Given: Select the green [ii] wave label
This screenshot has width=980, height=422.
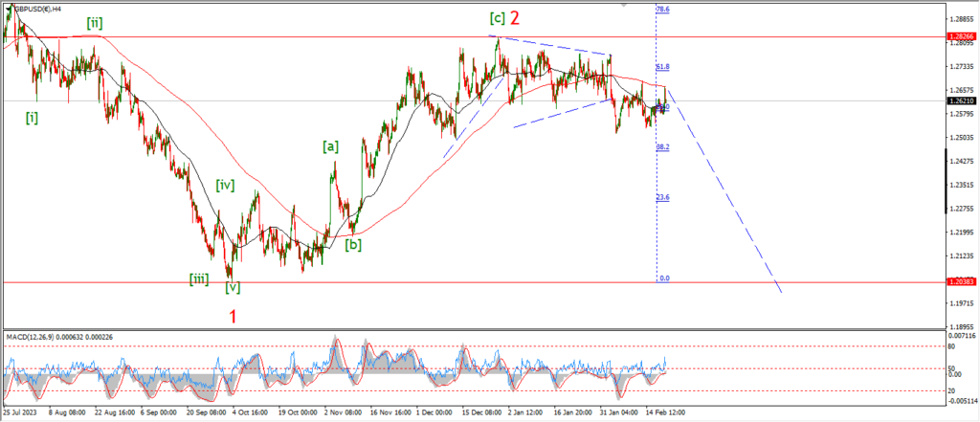Looking at the screenshot, I should click(95, 21).
